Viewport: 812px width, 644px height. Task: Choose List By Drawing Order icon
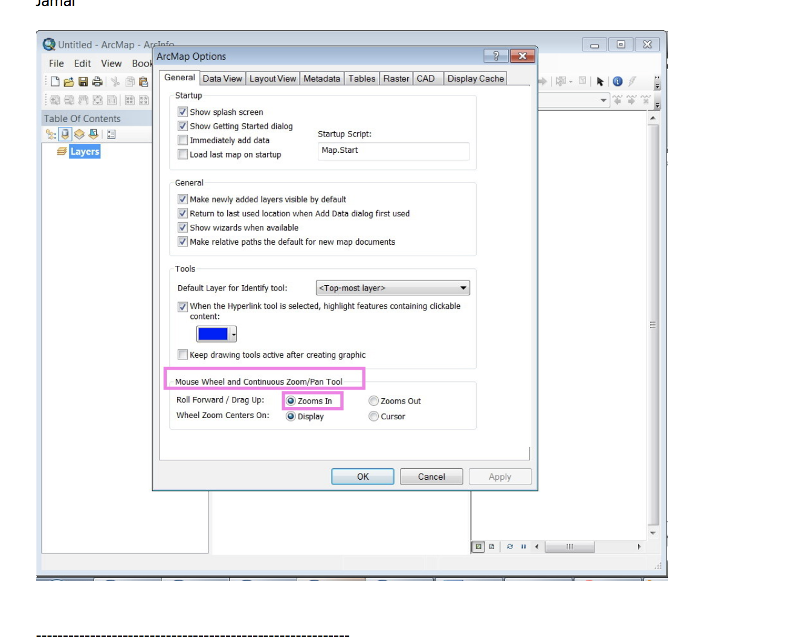51,134
